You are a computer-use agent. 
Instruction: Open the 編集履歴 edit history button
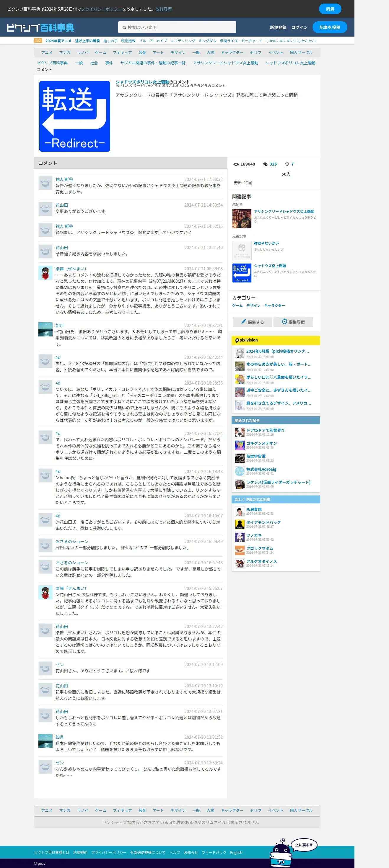coord(293,322)
